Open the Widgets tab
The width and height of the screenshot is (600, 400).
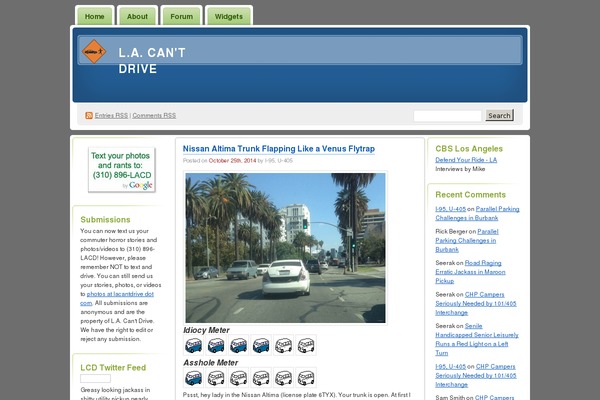[x=228, y=16]
